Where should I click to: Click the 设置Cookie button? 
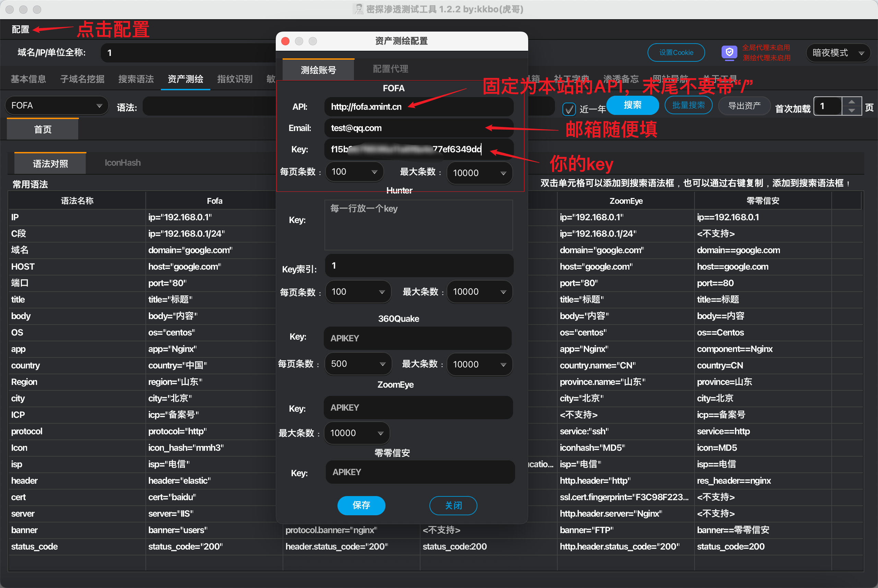tap(676, 52)
